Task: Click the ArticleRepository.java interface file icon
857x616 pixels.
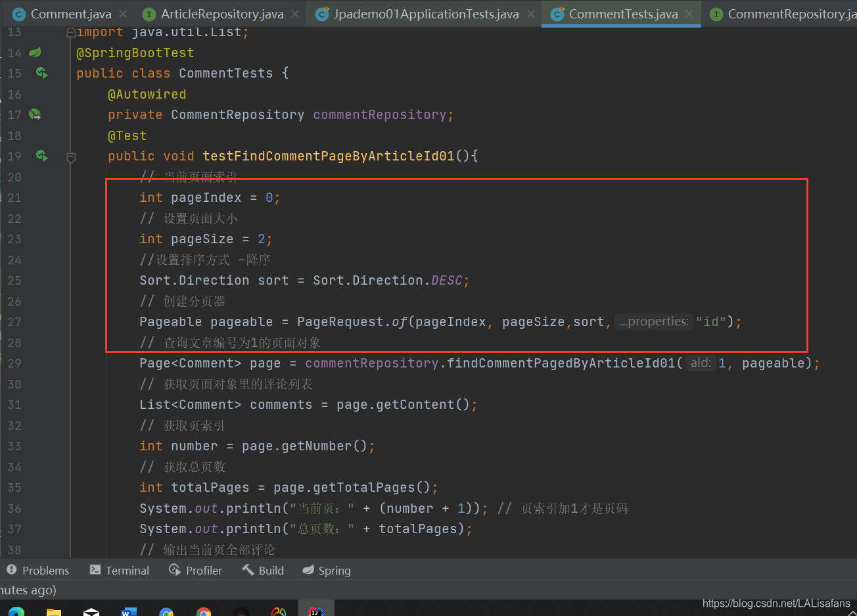Action: (x=149, y=14)
